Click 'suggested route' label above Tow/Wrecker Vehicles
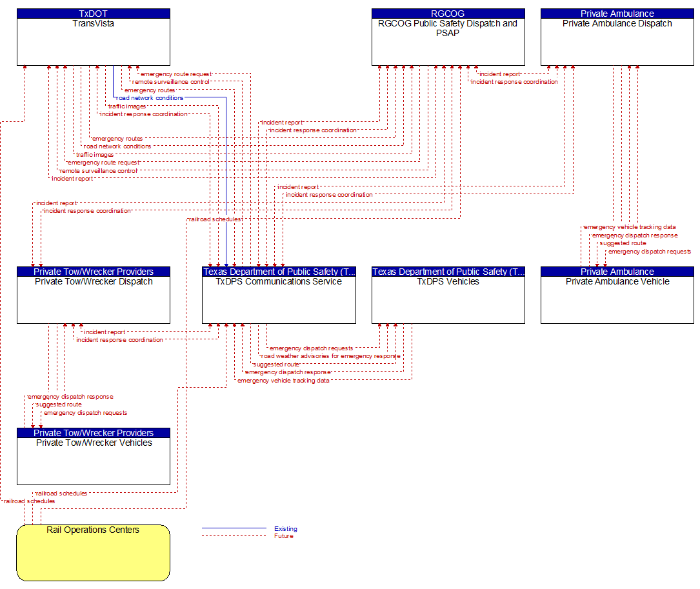The width and height of the screenshot is (700, 589). pyautogui.click(x=59, y=404)
